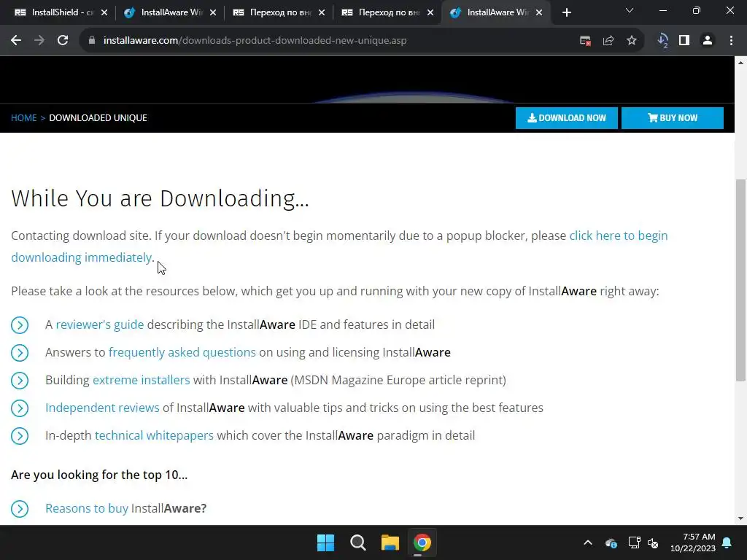The height and width of the screenshot is (560, 747).
Task: Click text 'Are you looking for the top 10...'
Action: [x=99, y=475]
